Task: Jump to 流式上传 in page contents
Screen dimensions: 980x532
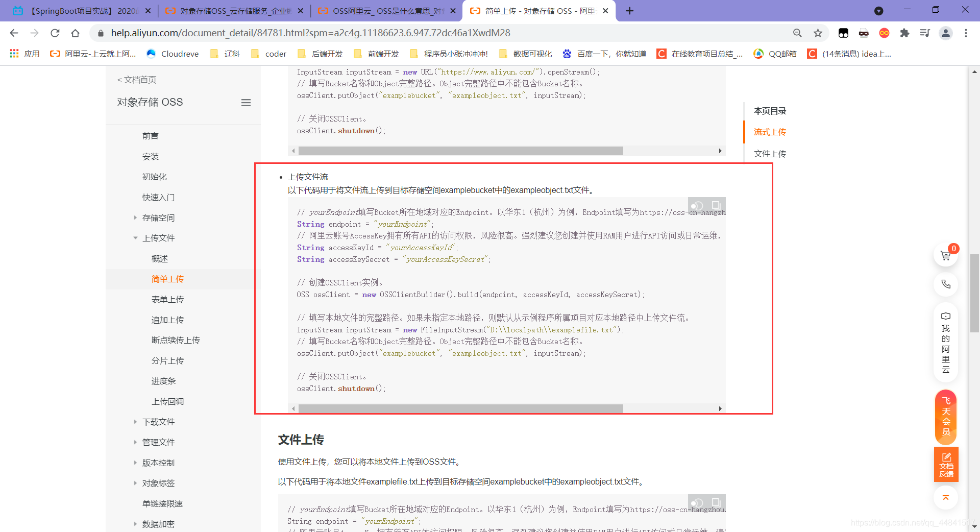Action: tap(770, 132)
